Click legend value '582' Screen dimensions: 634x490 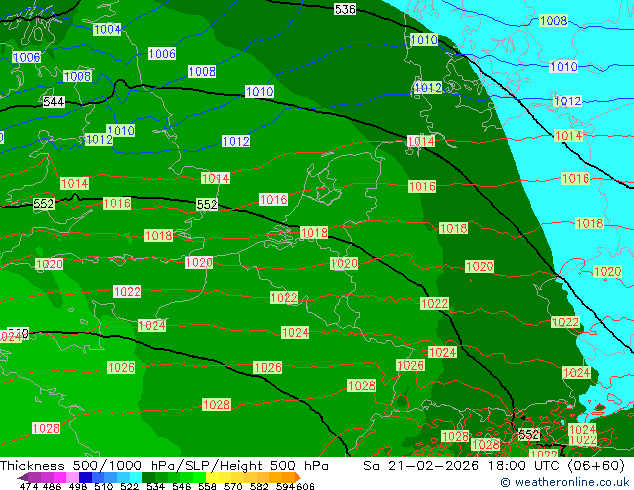click(x=259, y=486)
